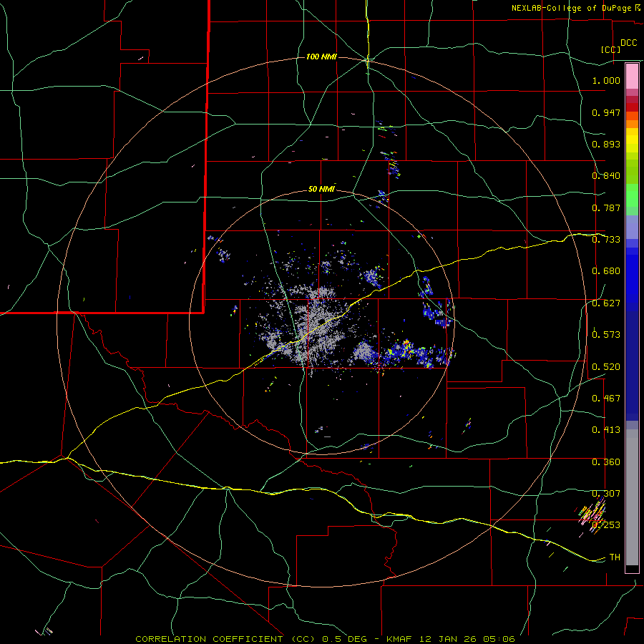Select the 0.733 legend value
The height and width of the screenshot is (644, 644).
coord(606,240)
